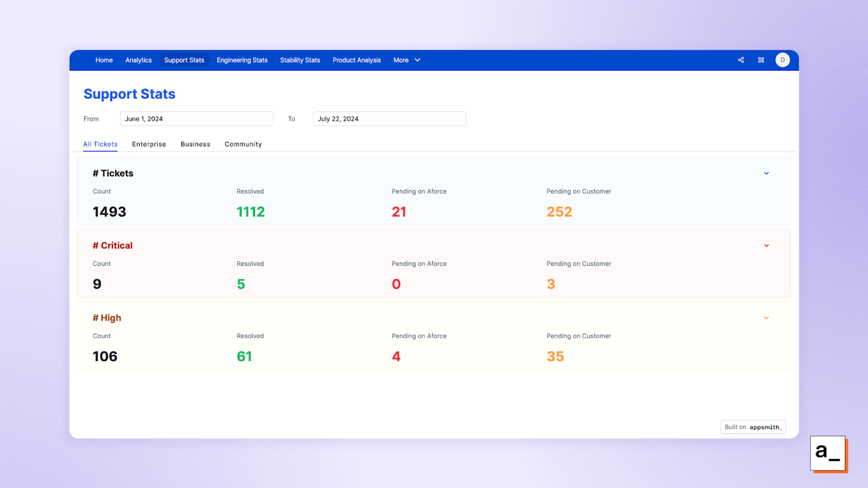Collapse the # Tickets section
Screen dimensions: 868x488
766,173
